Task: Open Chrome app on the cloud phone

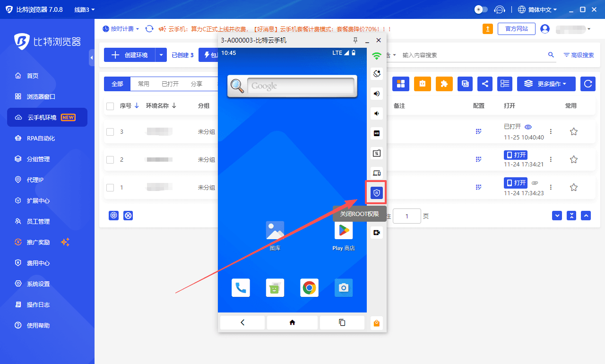Action: pyautogui.click(x=309, y=287)
